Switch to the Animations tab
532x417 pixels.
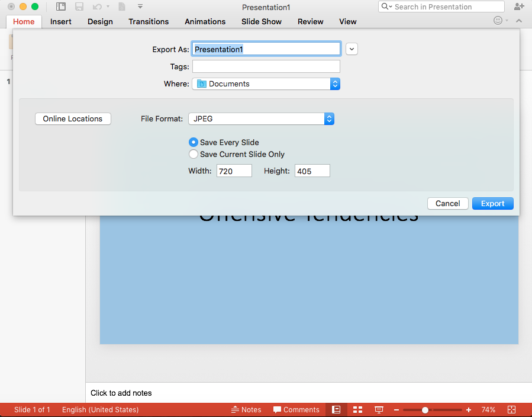pos(205,21)
